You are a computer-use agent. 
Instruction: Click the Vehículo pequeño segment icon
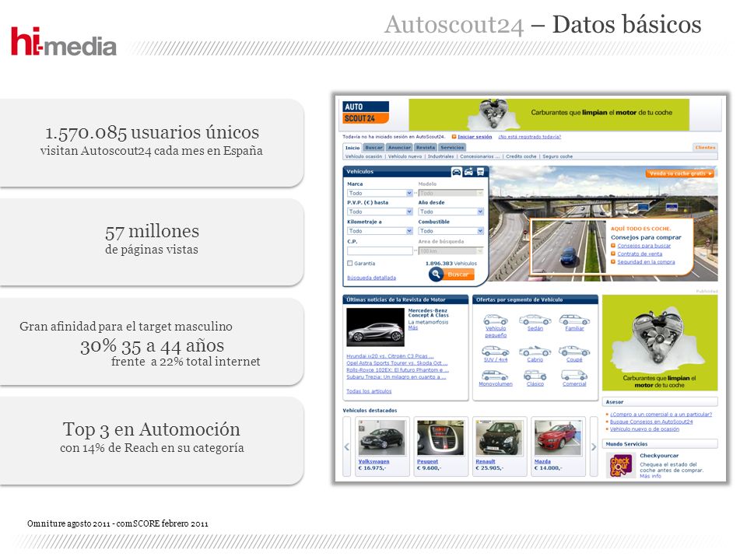(496, 320)
